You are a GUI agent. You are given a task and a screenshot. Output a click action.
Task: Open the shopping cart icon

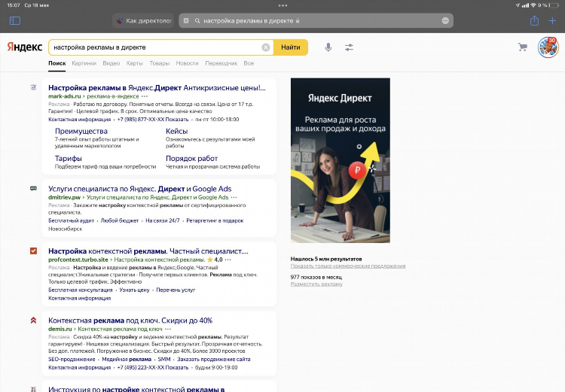(523, 47)
